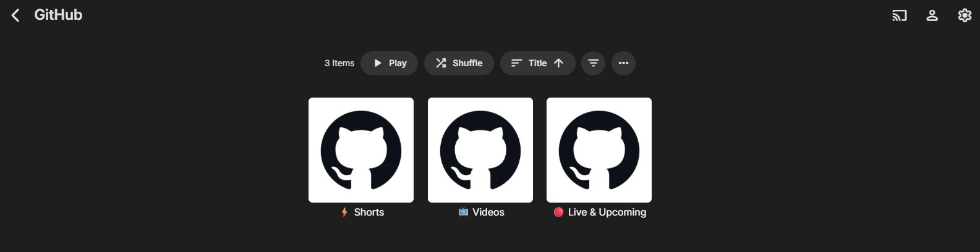Open the settings gear icon

pyautogui.click(x=965, y=15)
